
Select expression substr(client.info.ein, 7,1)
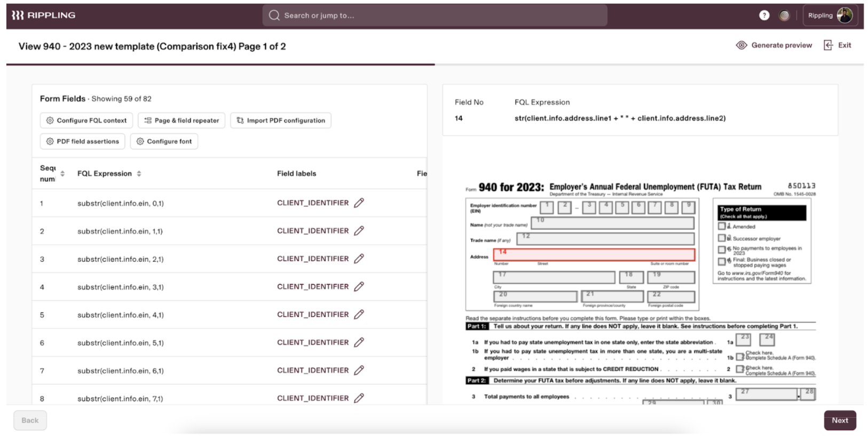pos(121,399)
